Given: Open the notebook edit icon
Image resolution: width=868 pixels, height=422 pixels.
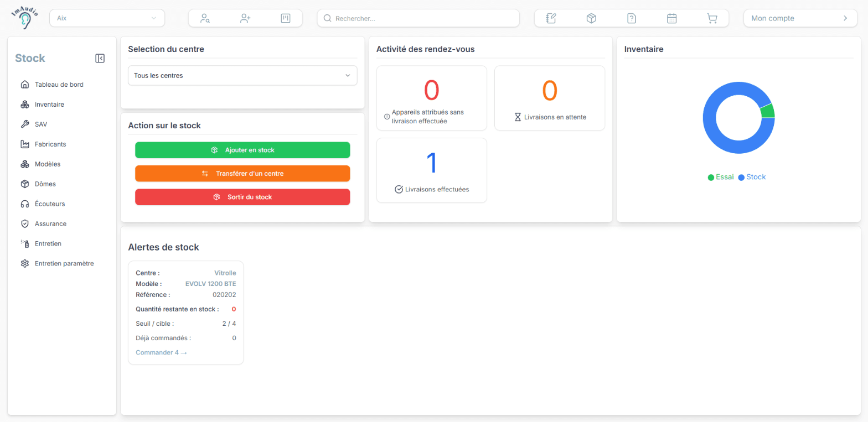Looking at the screenshot, I should coord(551,18).
